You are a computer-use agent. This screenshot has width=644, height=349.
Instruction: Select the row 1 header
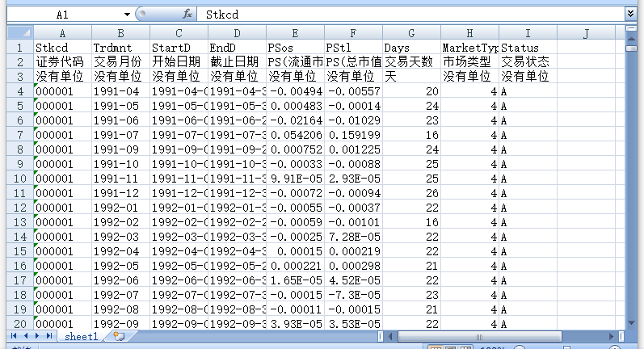(x=19, y=48)
